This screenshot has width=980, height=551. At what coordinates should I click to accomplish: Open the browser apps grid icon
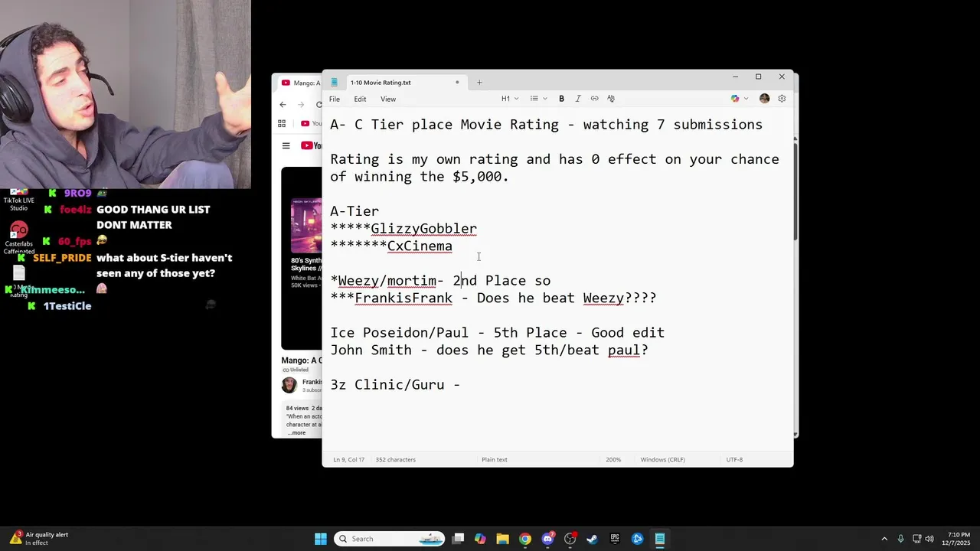(x=282, y=123)
